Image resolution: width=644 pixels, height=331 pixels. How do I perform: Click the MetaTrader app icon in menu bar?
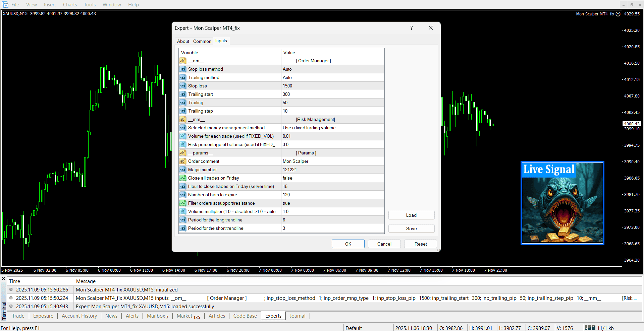pyautogui.click(x=5, y=4)
